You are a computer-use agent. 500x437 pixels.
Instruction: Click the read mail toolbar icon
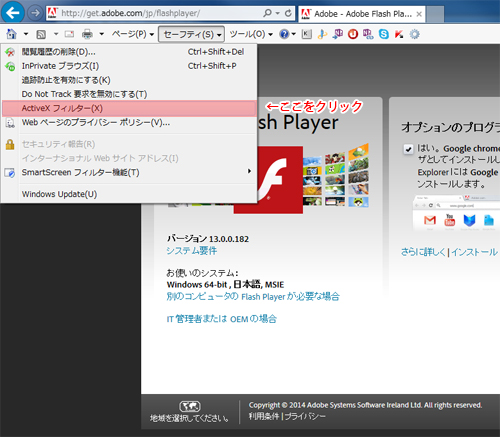69,34
